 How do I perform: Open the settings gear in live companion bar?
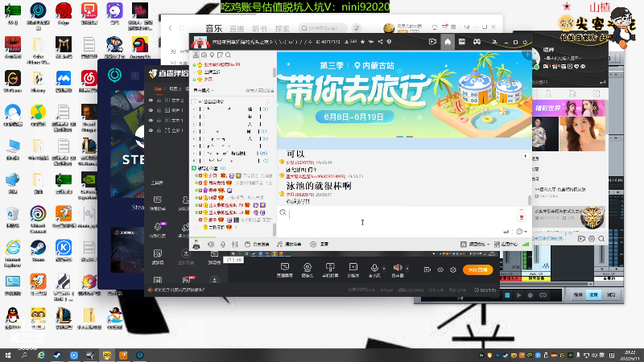coord(453,269)
